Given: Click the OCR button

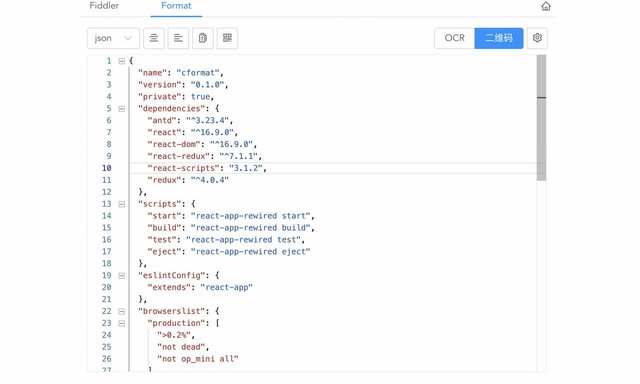Looking at the screenshot, I should [x=454, y=38].
